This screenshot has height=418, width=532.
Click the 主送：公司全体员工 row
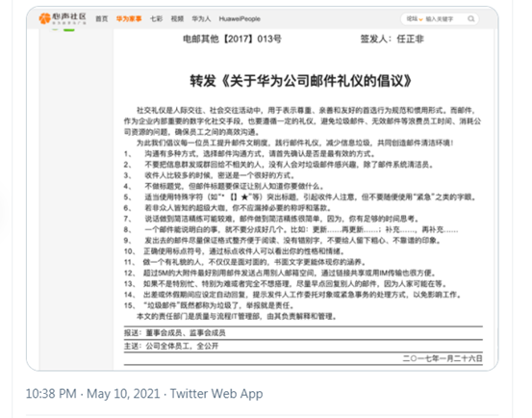click(303, 346)
